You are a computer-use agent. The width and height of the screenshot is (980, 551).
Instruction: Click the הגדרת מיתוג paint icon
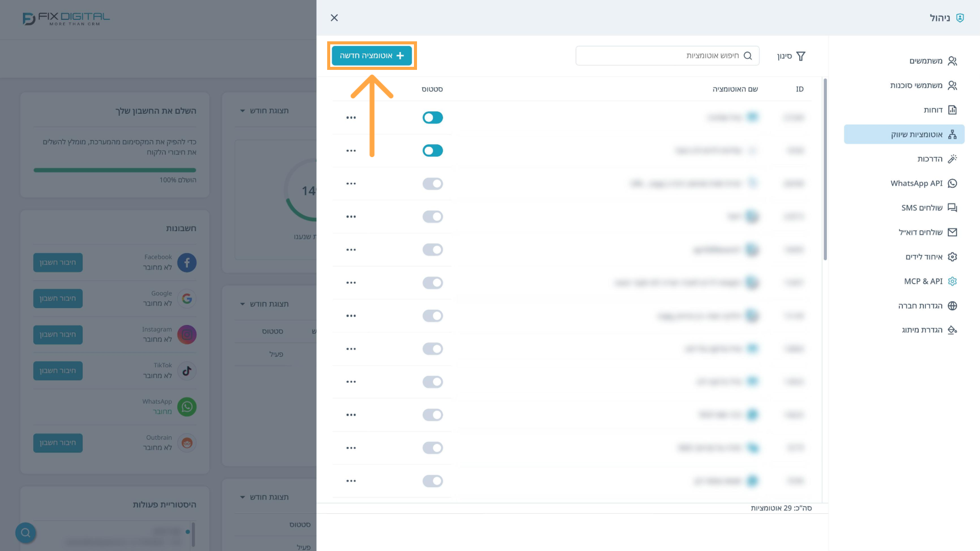click(952, 330)
